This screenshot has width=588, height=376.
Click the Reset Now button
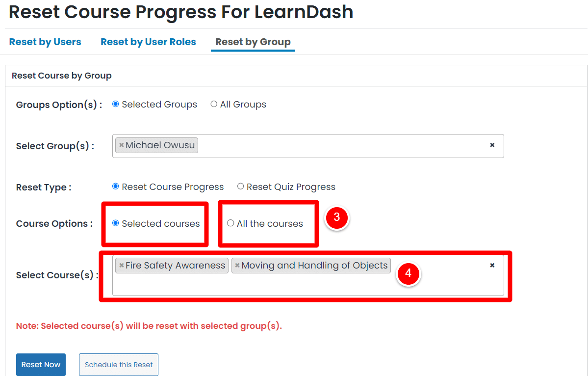tap(41, 364)
